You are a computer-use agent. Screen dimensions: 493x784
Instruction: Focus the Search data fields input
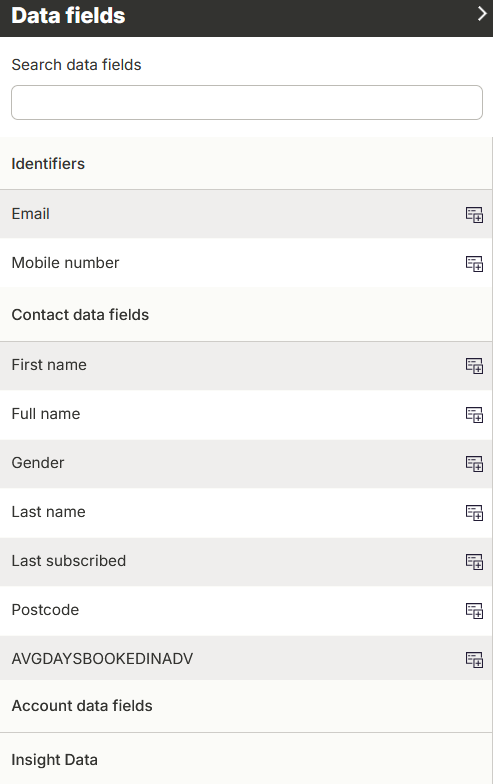click(247, 102)
